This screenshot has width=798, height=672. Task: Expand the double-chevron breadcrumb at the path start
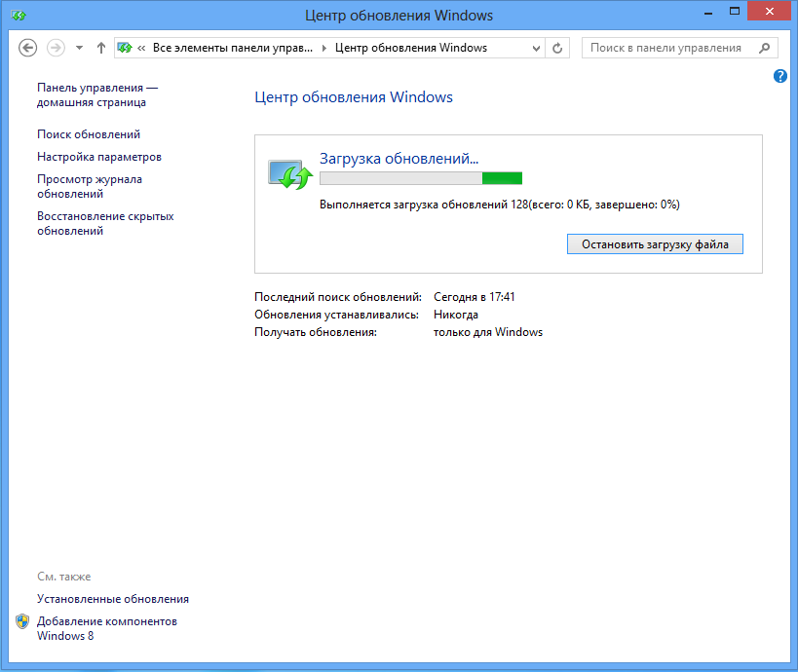143,48
